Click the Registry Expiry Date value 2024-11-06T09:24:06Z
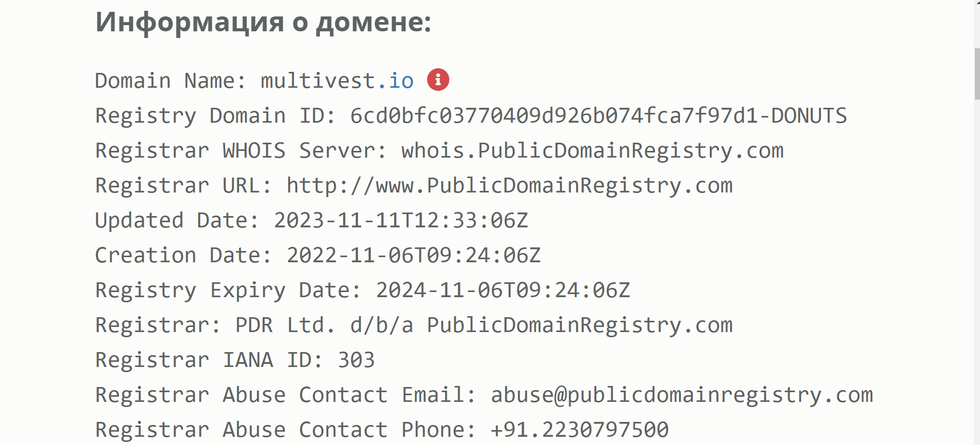 pos(503,291)
